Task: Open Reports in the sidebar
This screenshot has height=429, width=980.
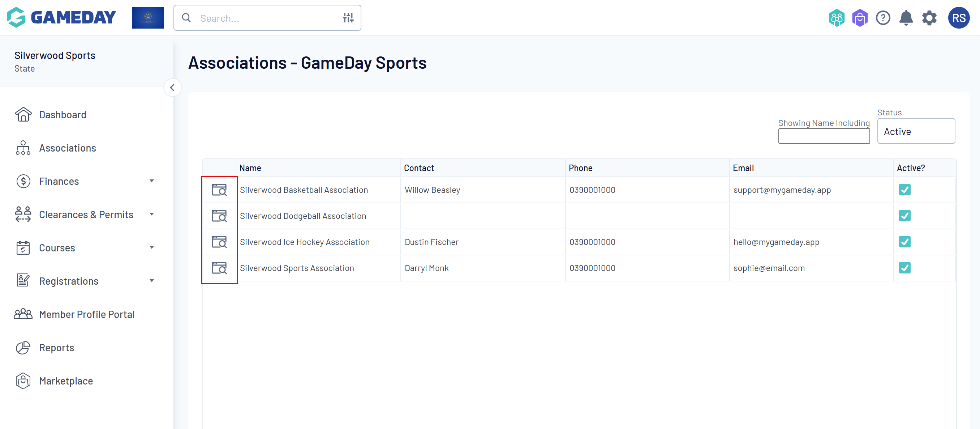Action: pos(56,348)
